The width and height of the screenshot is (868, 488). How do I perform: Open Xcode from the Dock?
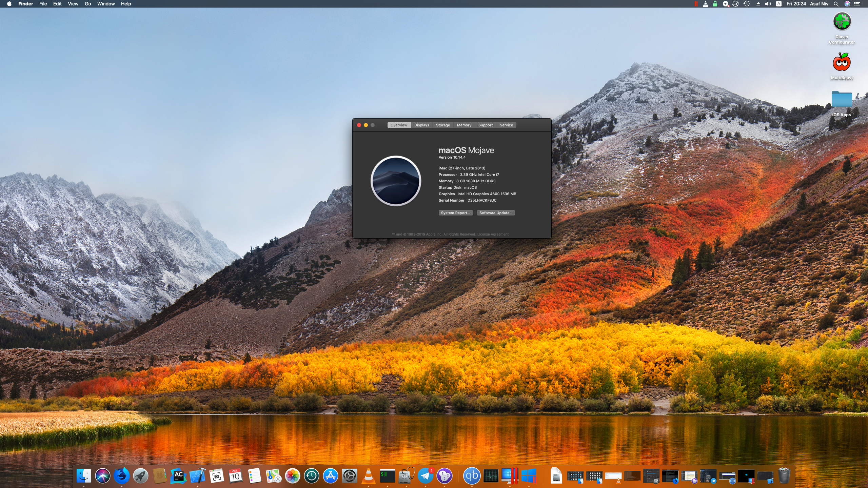(x=198, y=476)
